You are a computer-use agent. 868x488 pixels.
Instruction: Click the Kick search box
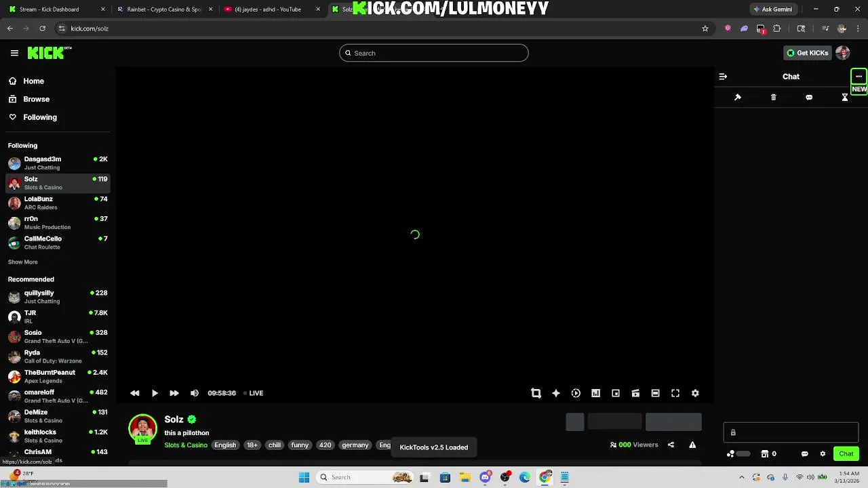click(434, 53)
